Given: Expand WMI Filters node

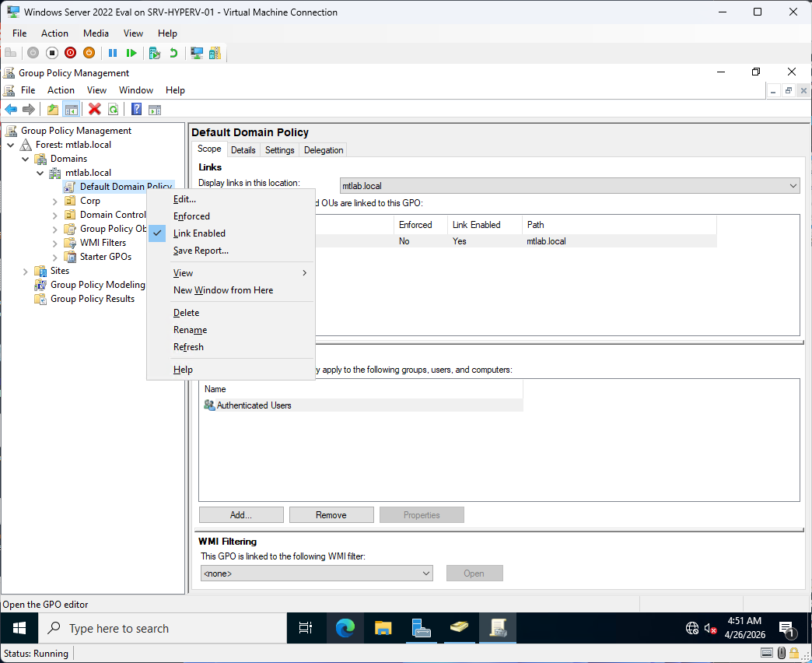Looking at the screenshot, I should point(55,243).
